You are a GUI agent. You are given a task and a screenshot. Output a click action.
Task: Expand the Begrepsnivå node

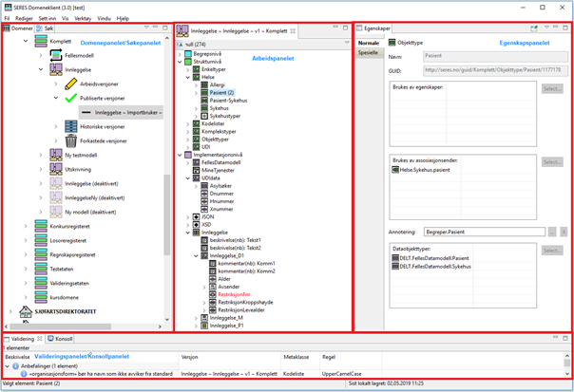pyautogui.click(x=180, y=54)
